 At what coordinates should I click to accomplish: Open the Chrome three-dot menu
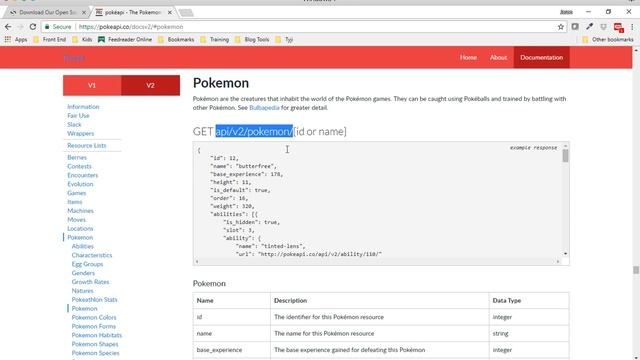pyautogui.click(x=632, y=27)
